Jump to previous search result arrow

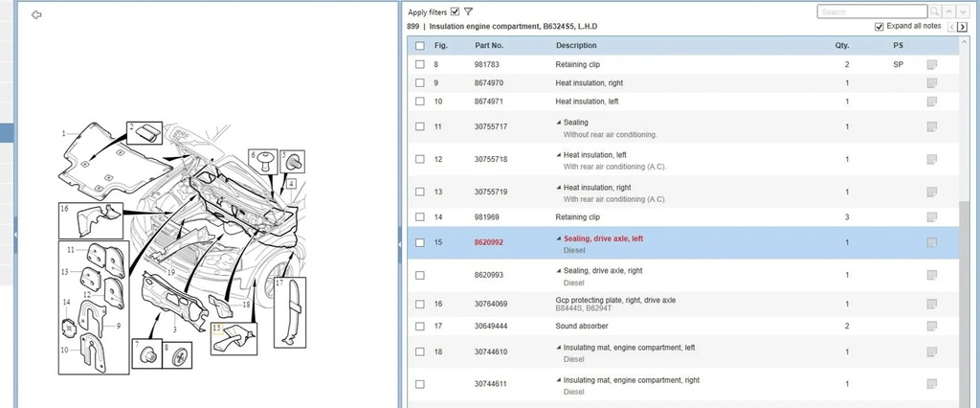949,11
